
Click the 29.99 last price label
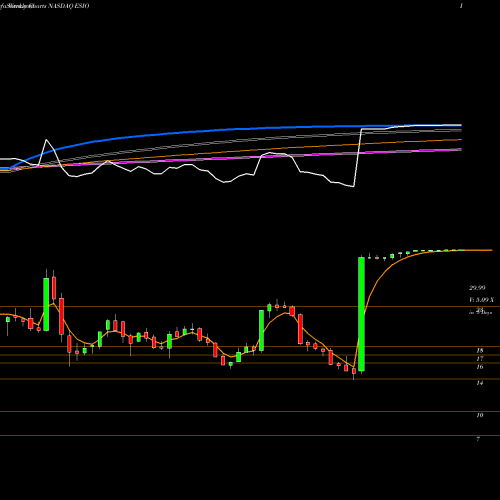(477, 288)
